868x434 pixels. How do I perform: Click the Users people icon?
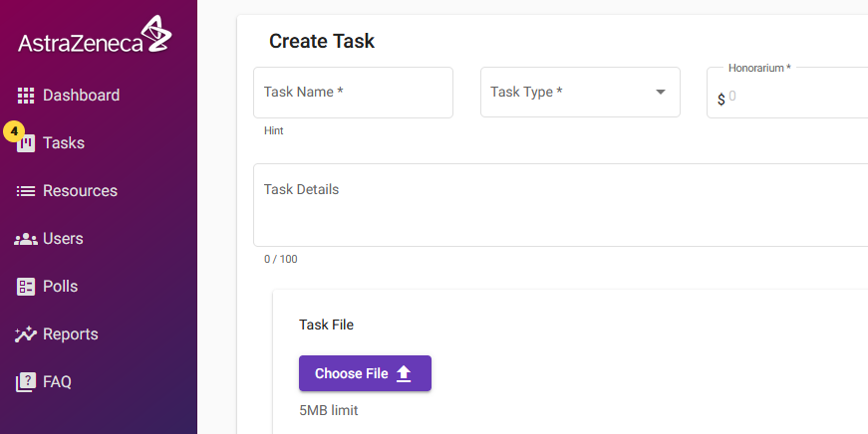pos(26,239)
